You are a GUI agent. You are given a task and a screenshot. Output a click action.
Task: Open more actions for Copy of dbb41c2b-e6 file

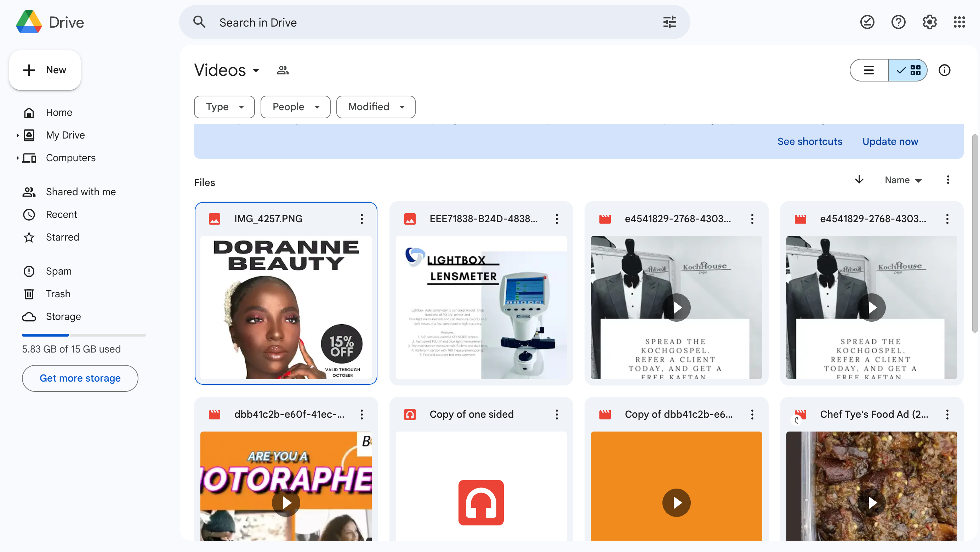(x=752, y=415)
